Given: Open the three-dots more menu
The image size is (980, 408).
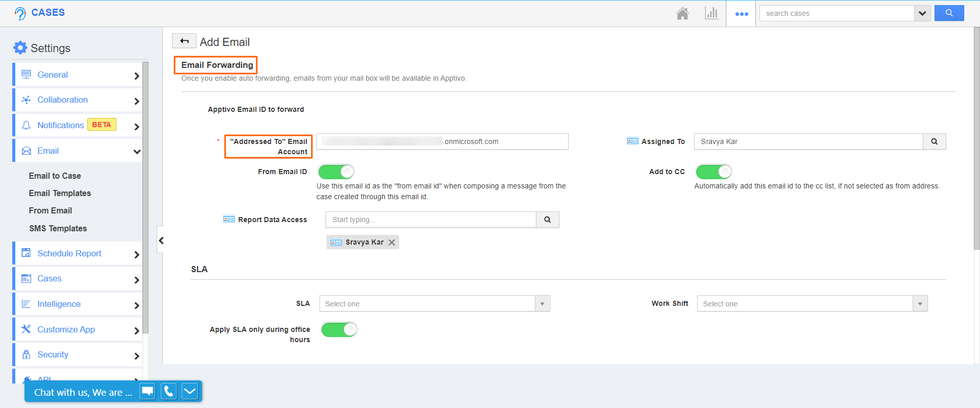Looking at the screenshot, I should [x=741, y=14].
